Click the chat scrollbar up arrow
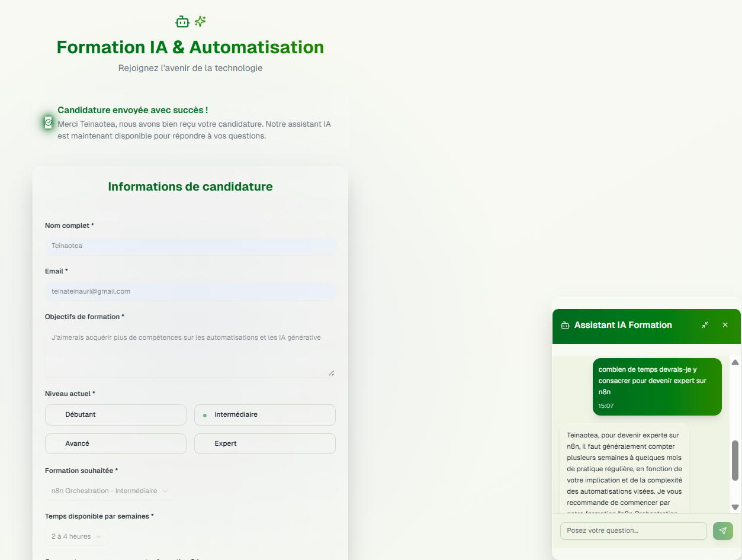 pyautogui.click(x=735, y=362)
